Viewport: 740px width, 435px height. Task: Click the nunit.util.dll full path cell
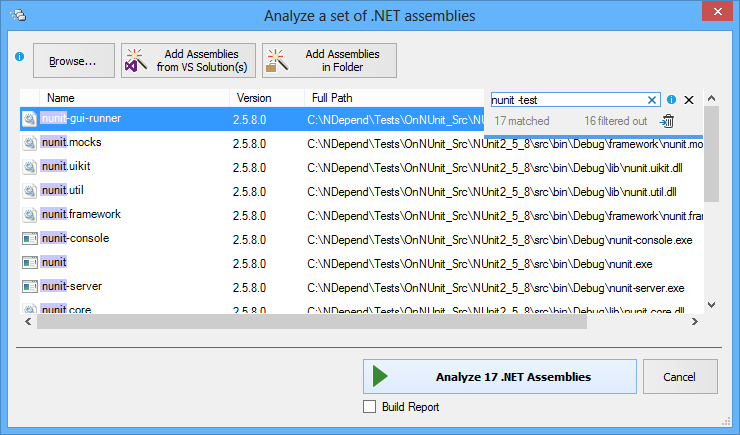pos(492,192)
